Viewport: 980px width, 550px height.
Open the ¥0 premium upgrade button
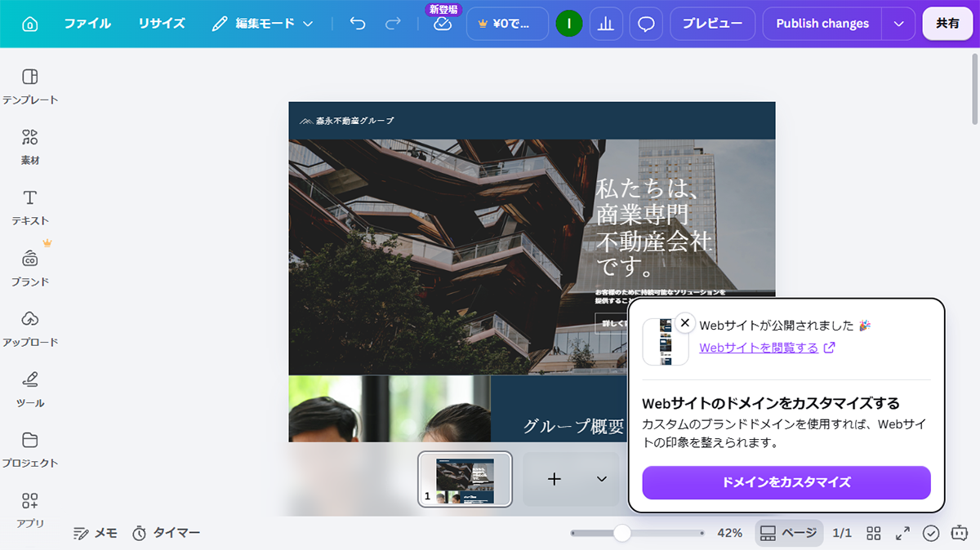click(507, 24)
